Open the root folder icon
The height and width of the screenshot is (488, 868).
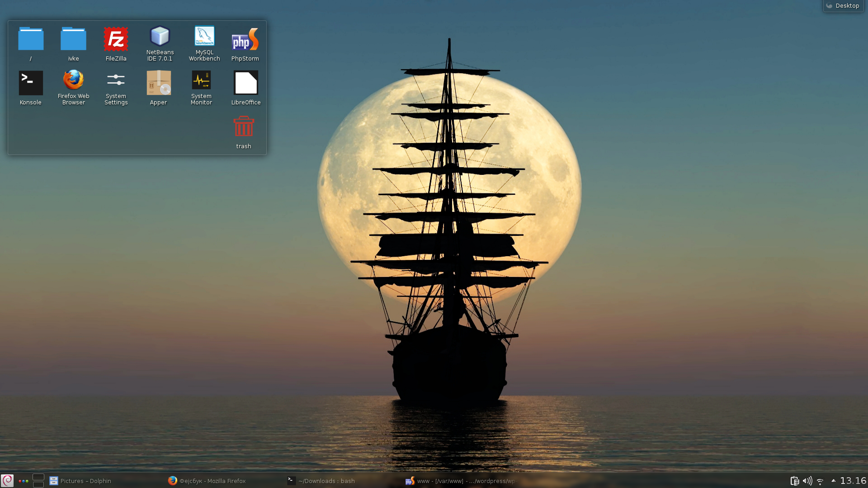click(31, 40)
